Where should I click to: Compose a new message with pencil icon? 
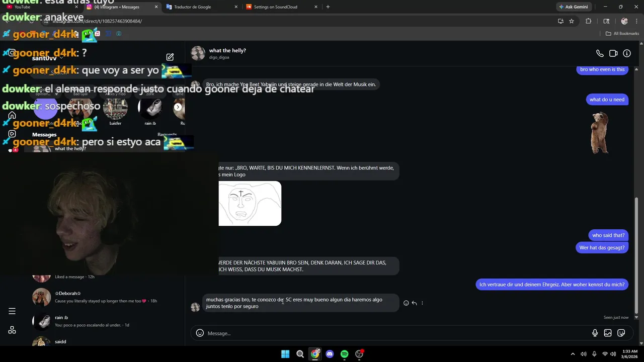coord(170,57)
